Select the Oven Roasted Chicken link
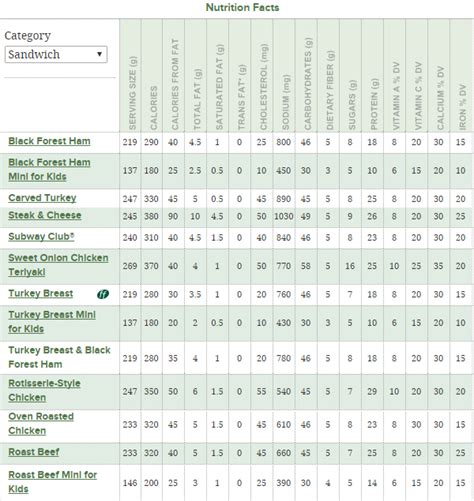Image resolution: width=474 pixels, height=501 pixels. coord(41,423)
